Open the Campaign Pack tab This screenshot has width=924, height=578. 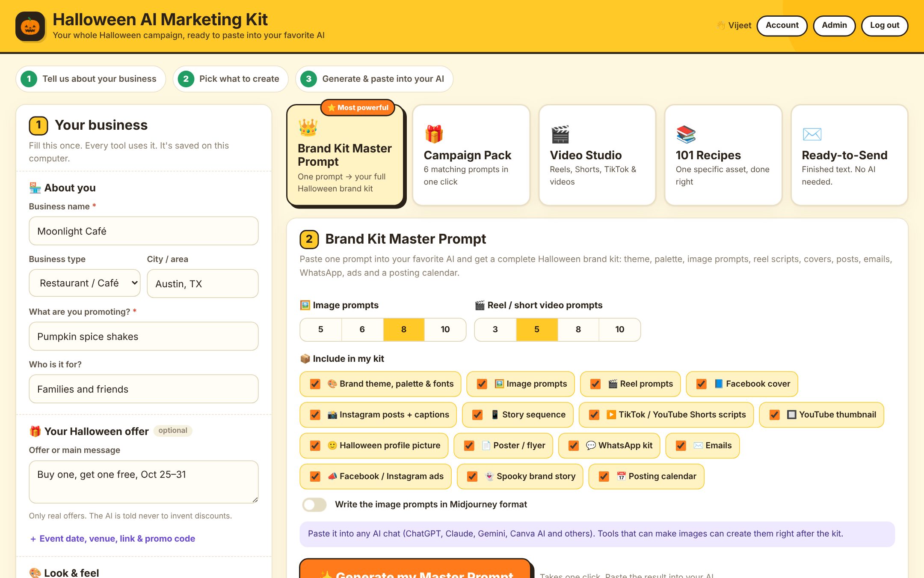pos(471,155)
